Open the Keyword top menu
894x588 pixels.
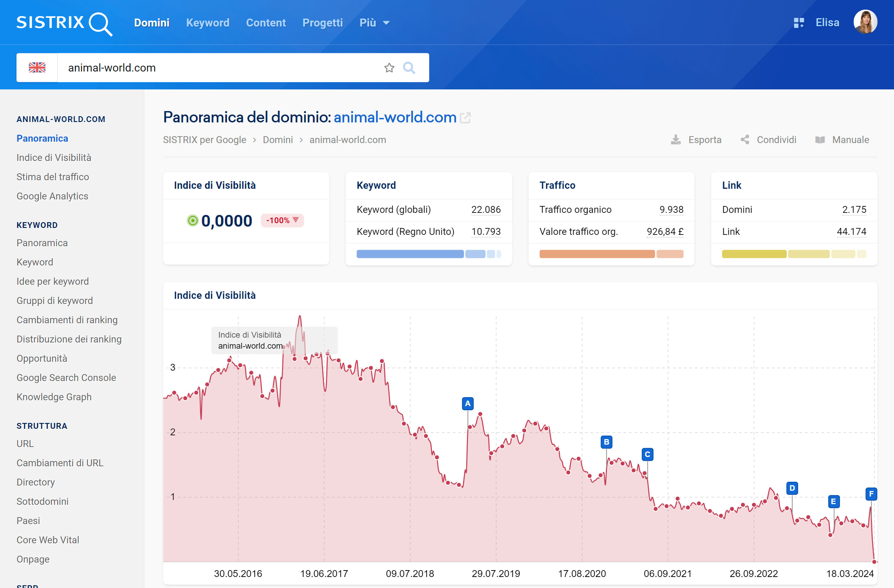(x=208, y=23)
